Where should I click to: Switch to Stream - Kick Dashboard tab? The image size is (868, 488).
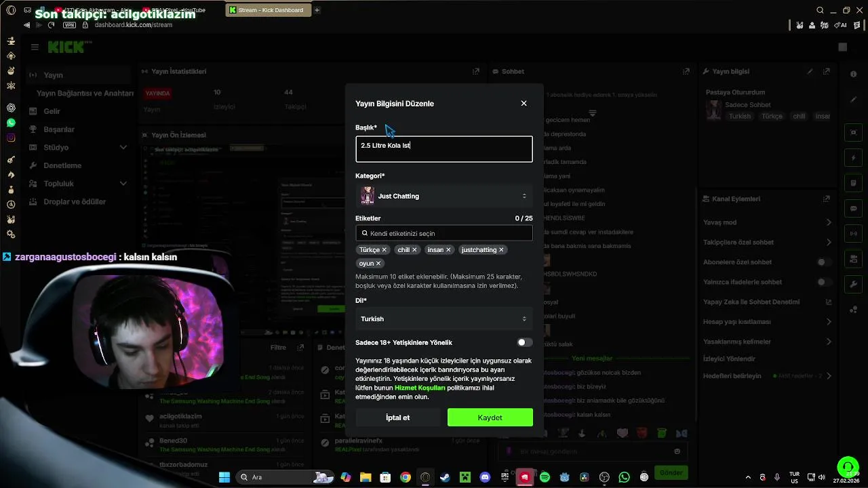(268, 10)
